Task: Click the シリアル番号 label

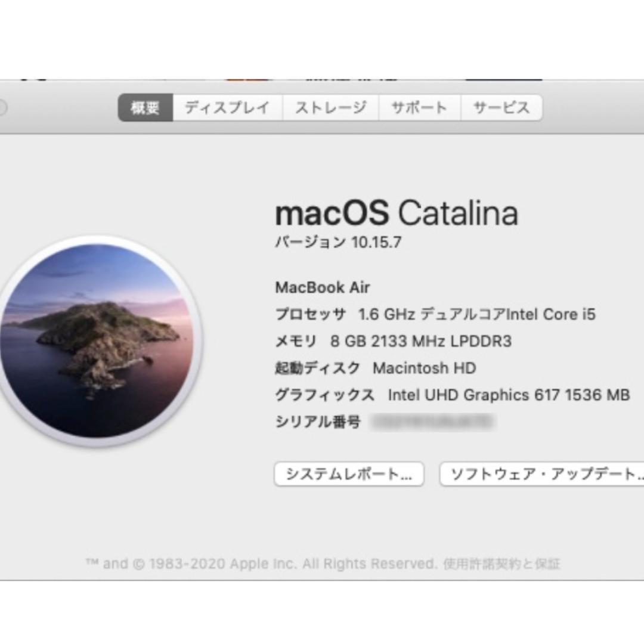Action: click(x=318, y=422)
